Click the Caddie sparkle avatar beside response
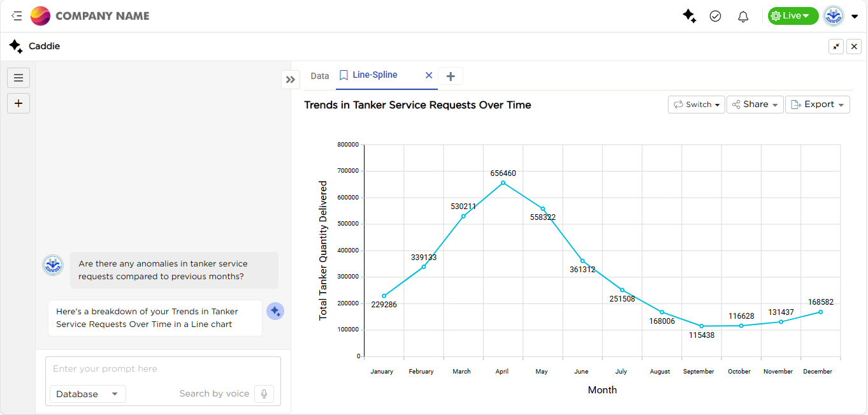The width and height of the screenshot is (868, 415). [275, 311]
